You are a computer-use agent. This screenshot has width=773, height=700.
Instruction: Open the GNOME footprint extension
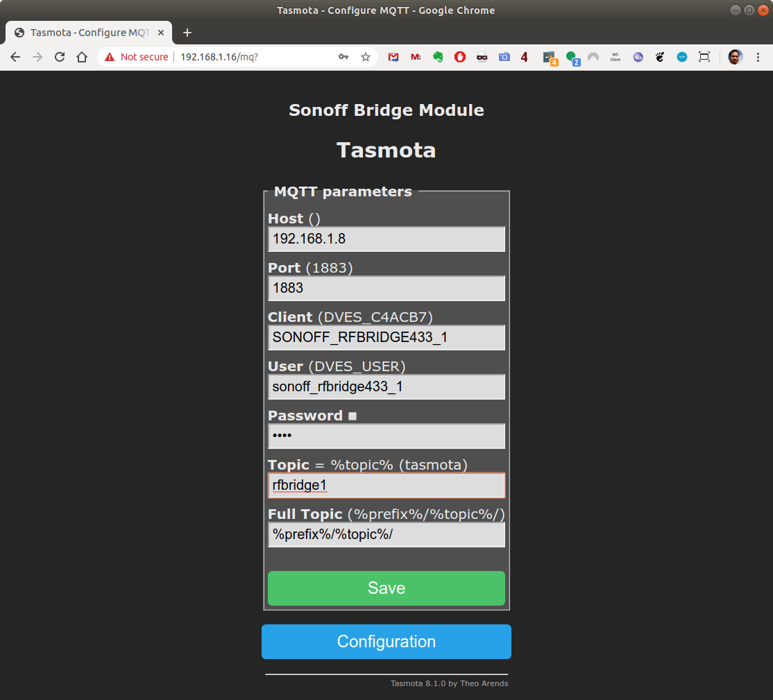[x=660, y=57]
